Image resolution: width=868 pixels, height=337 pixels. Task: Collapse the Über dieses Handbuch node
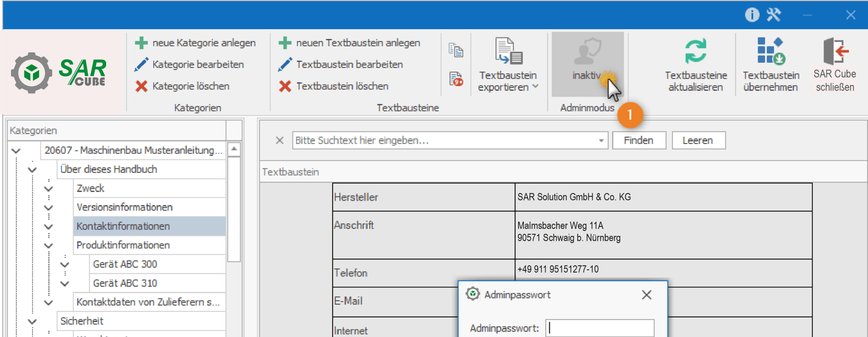coord(32,170)
